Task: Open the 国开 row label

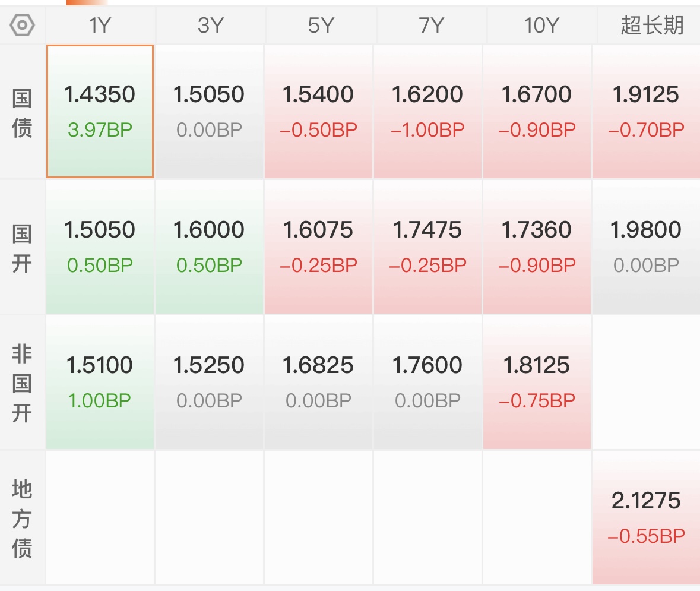Action: tap(22, 248)
